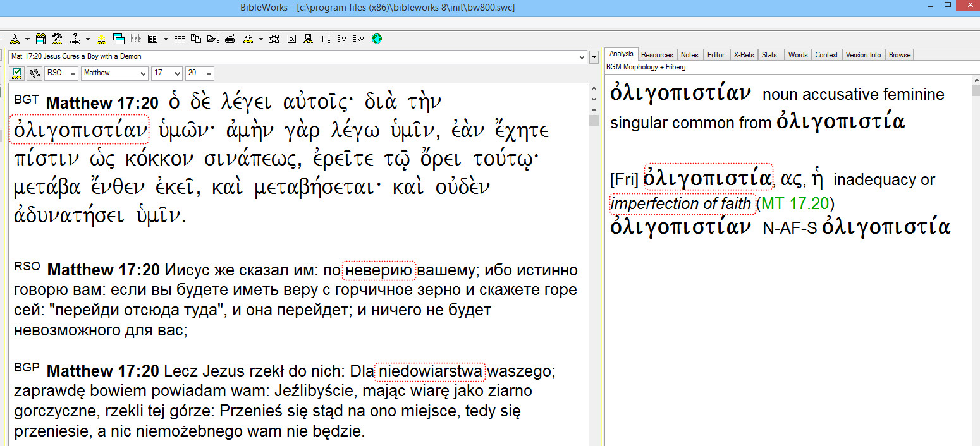Click the connected boxes diagram icon

pyautogui.click(x=274, y=39)
